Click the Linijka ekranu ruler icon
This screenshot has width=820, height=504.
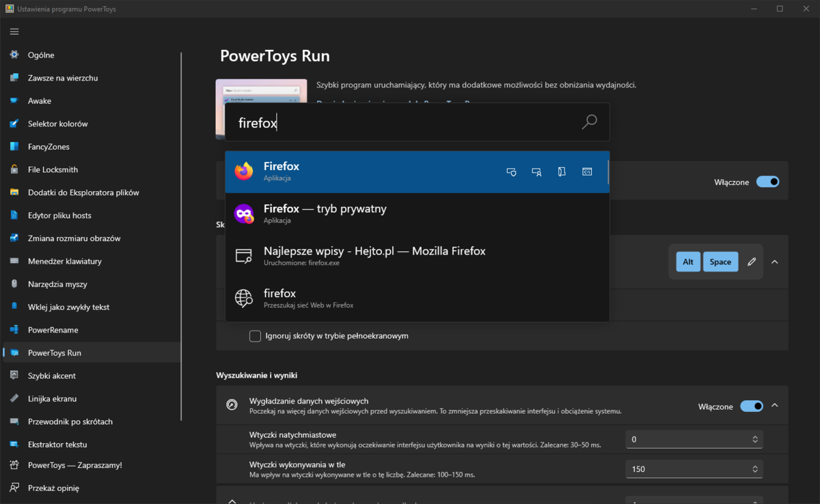coord(14,398)
